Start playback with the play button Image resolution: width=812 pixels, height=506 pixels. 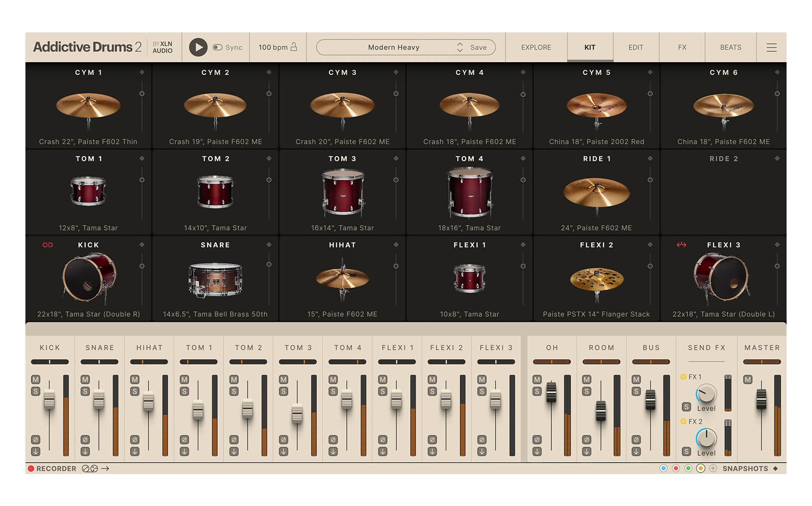[x=198, y=47]
